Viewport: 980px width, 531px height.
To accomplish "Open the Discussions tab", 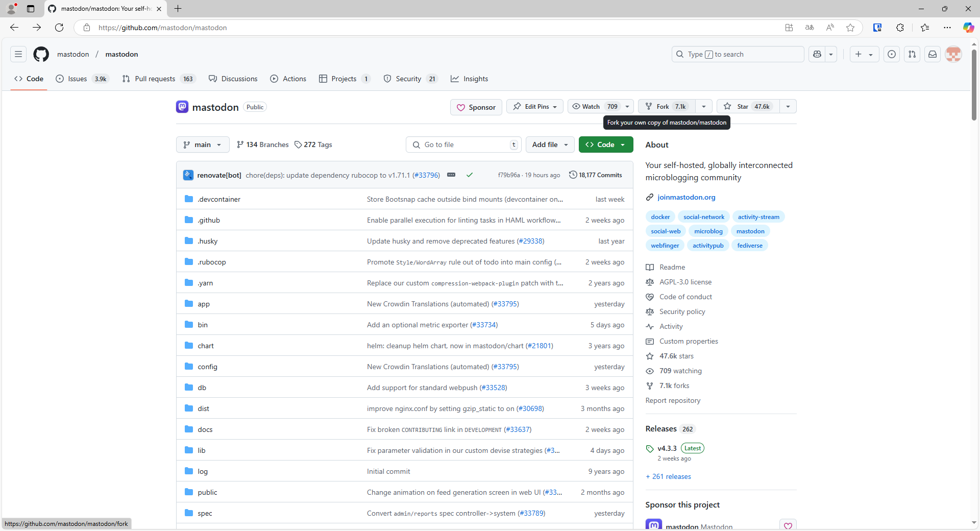I will (233, 79).
